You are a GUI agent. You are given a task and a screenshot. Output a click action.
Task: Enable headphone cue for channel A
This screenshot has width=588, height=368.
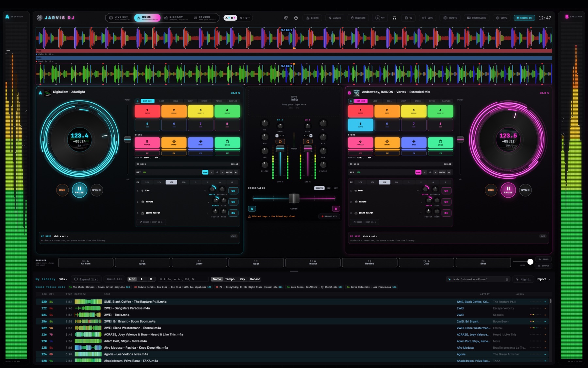[x=280, y=142]
